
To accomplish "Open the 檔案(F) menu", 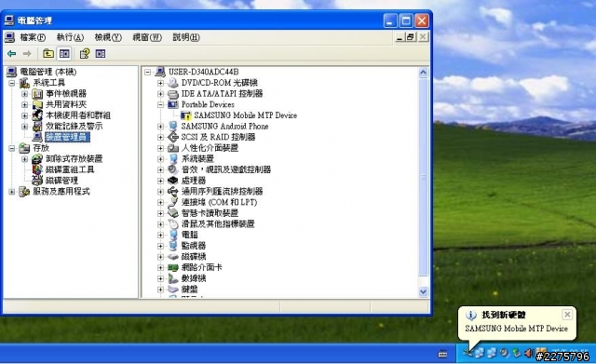I will point(33,37).
